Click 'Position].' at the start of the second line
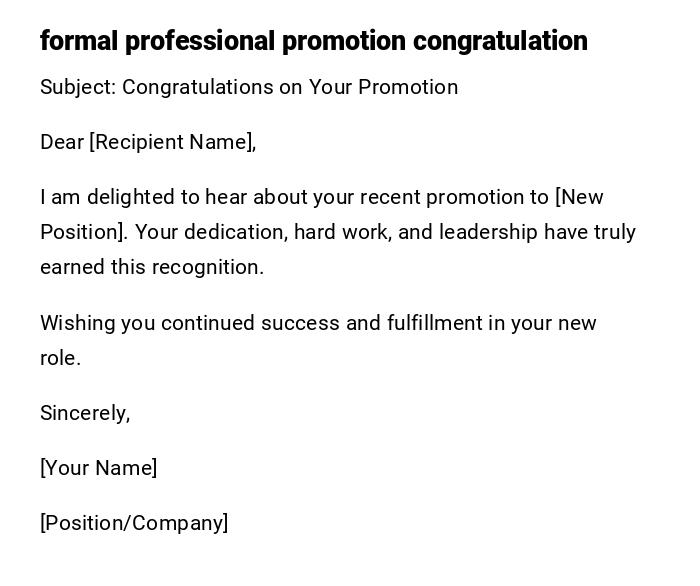 [84, 232]
